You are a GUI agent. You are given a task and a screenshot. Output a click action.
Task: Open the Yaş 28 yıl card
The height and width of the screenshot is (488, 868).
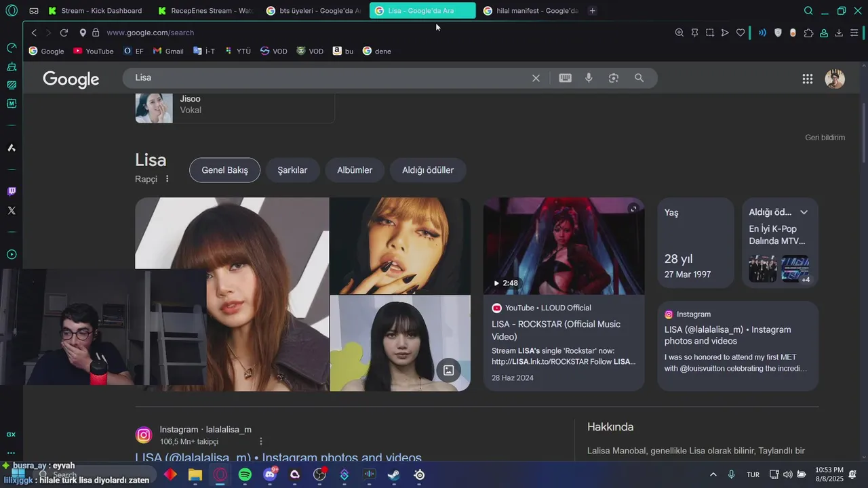pos(696,243)
